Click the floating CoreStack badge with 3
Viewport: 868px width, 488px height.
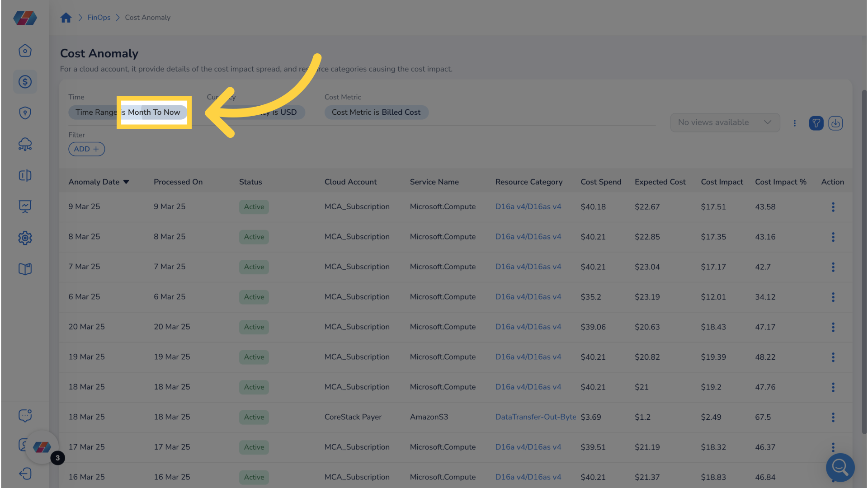[x=42, y=447]
